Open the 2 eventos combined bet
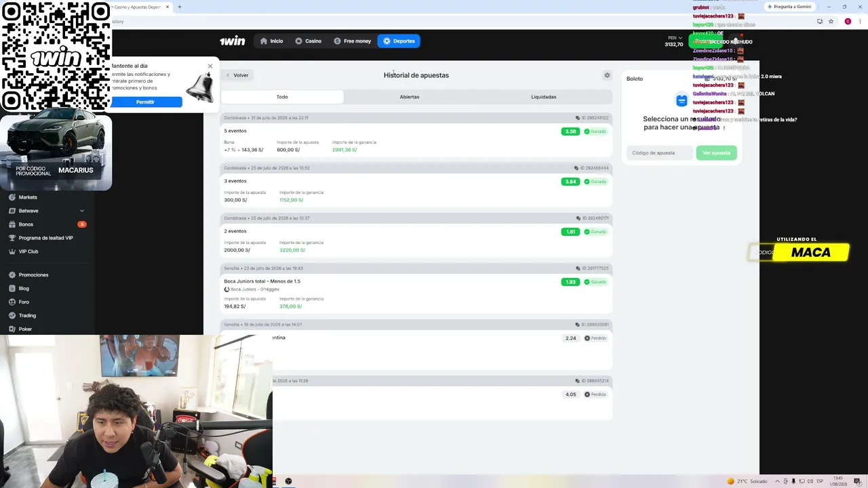 pyautogui.click(x=416, y=241)
